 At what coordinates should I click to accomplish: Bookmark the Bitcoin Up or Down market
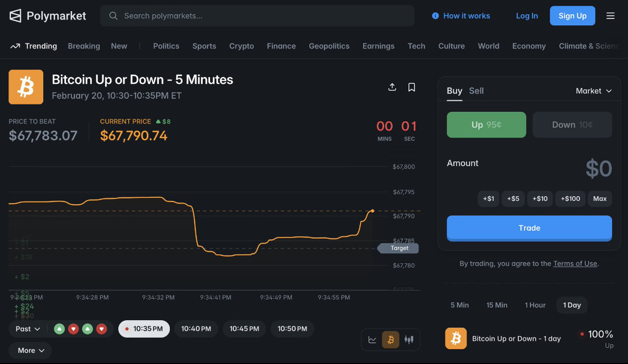coord(411,87)
